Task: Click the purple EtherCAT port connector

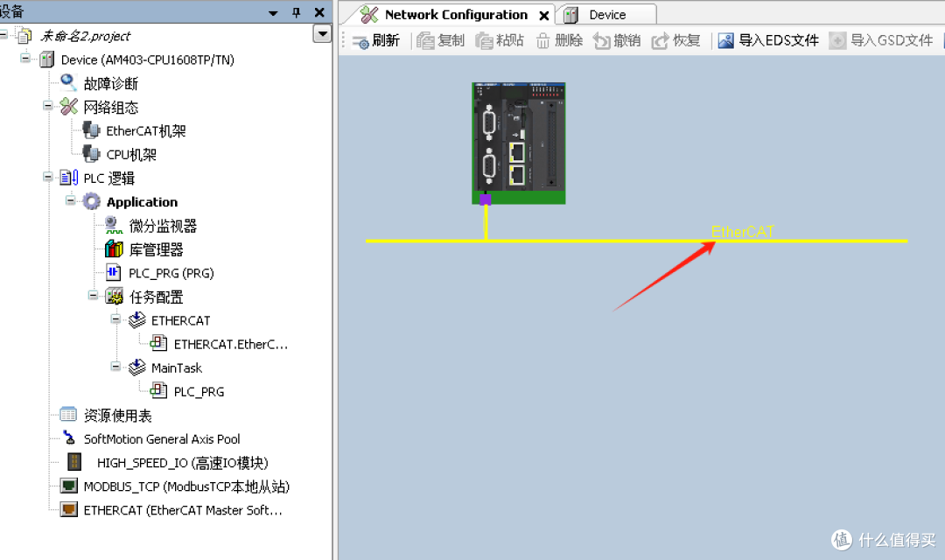Action: point(485,199)
